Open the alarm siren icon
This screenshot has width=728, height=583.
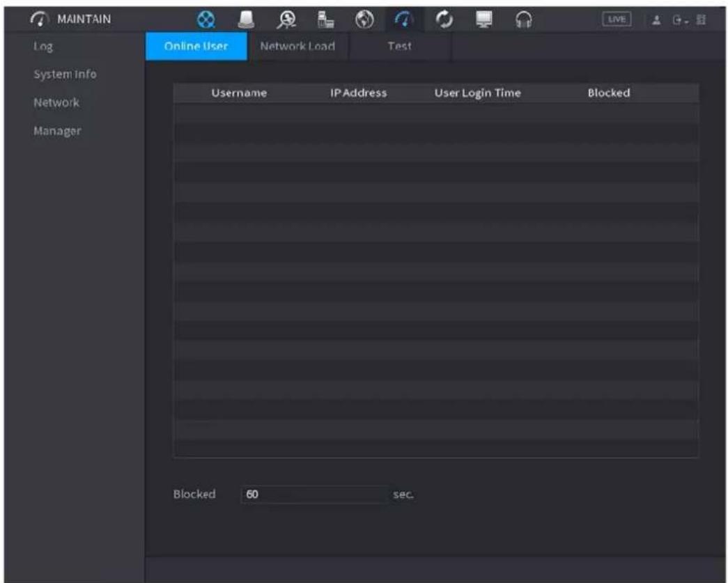tap(246, 20)
